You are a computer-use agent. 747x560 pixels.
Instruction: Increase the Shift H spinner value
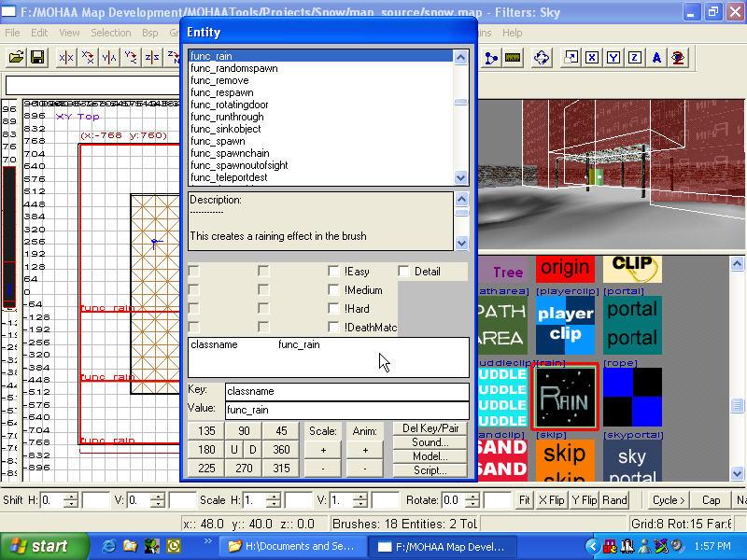(x=71, y=496)
